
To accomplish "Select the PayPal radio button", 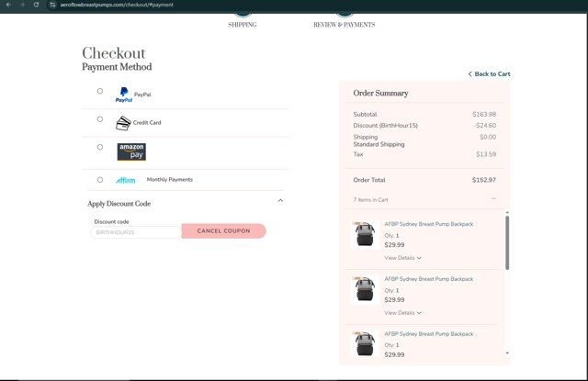I will coord(100,91).
